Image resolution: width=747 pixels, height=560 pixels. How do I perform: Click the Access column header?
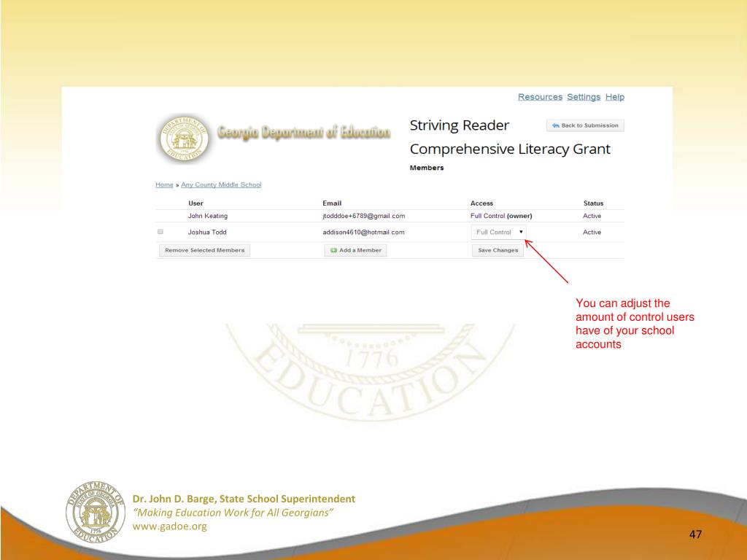(x=481, y=203)
